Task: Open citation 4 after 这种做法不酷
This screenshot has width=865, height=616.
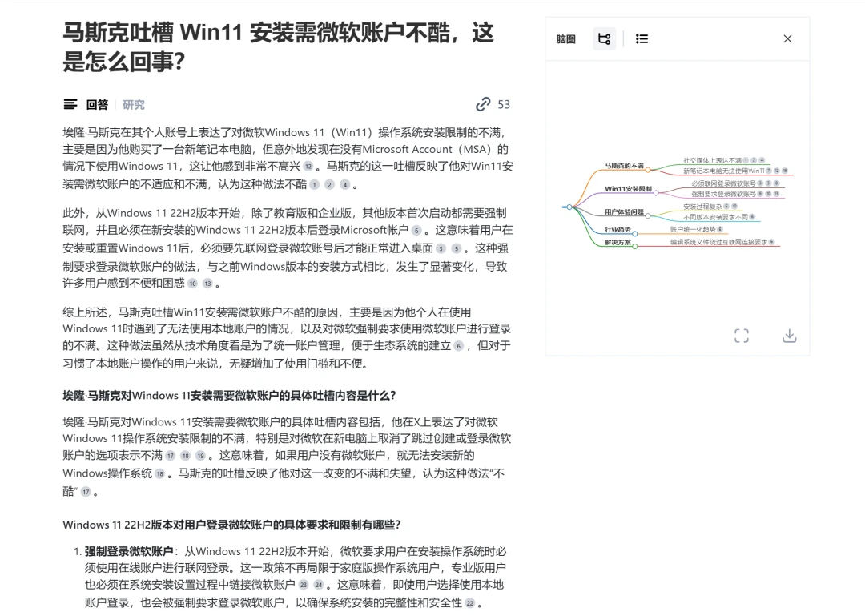Action: (x=345, y=184)
